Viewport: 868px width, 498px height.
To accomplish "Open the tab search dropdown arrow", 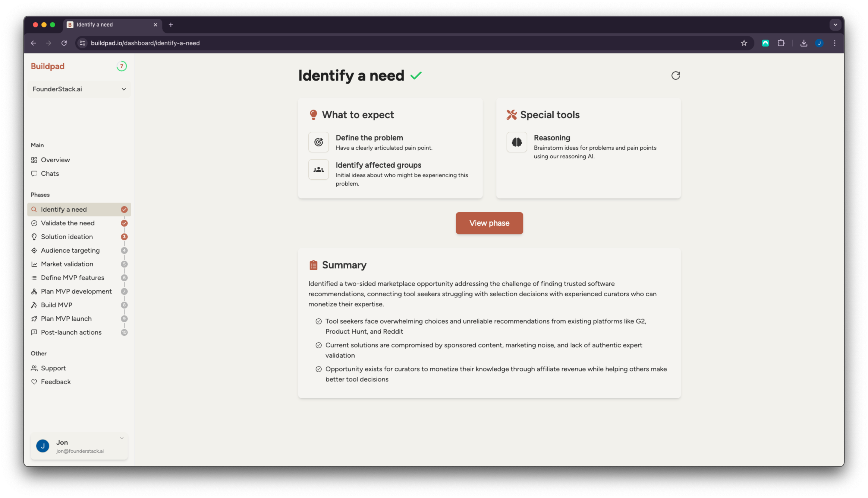I will click(835, 25).
